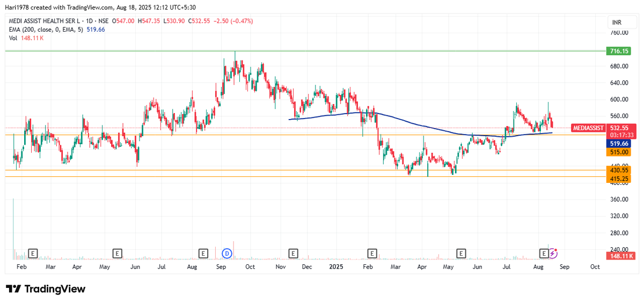Click the 360.00 price axis label
This screenshot has width=644, height=304.
coord(619,199)
